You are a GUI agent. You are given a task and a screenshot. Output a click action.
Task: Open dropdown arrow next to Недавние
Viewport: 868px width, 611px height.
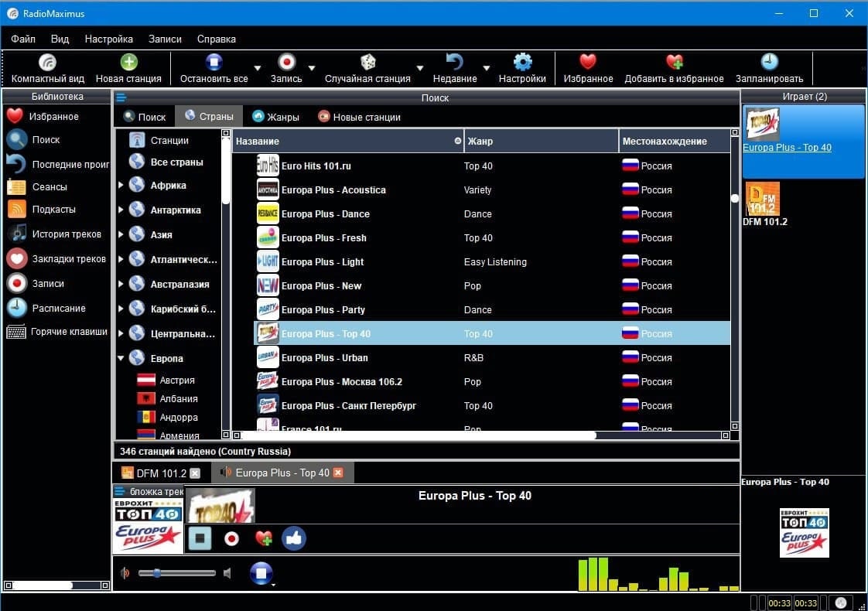pos(486,68)
